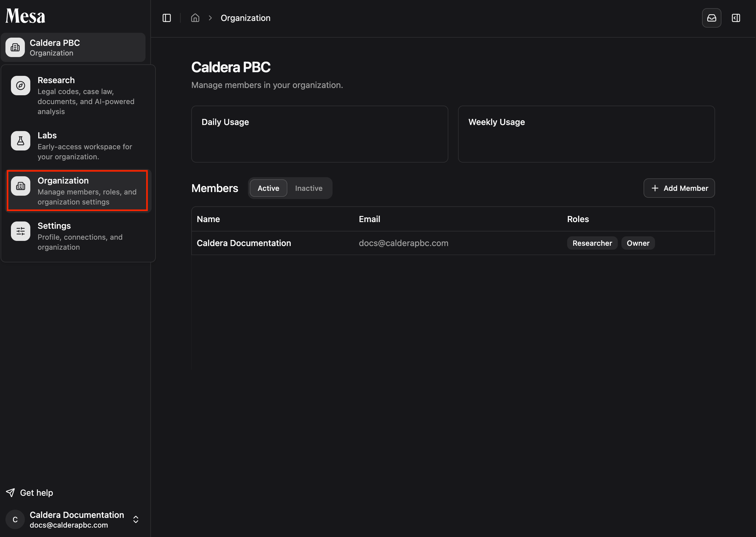Open the Labs menu item
756x537 pixels.
(78, 146)
